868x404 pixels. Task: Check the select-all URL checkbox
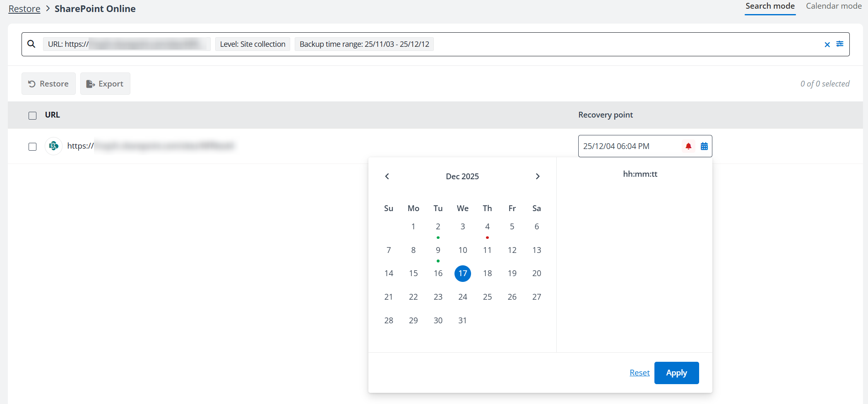(x=32, y=115)
